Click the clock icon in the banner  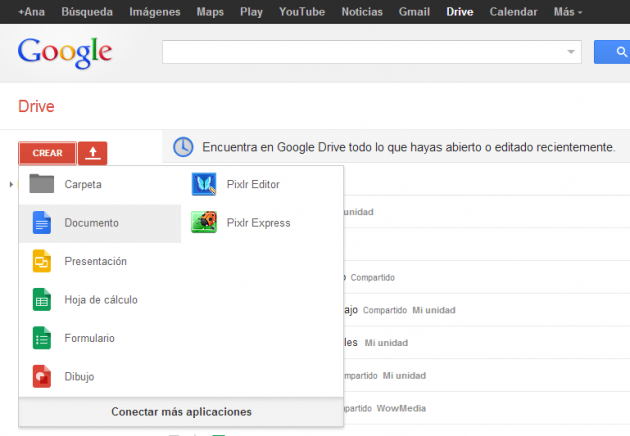pyautogui.click(x=183, y=147)
